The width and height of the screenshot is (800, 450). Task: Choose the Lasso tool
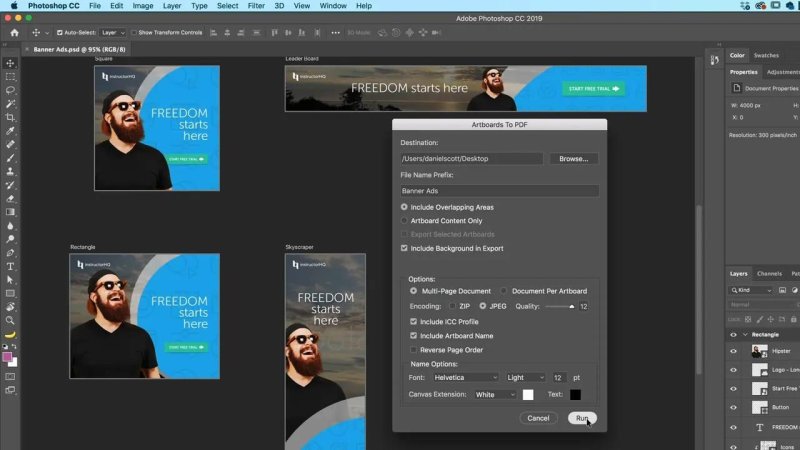pyautogui.click(x=10, y=90)
